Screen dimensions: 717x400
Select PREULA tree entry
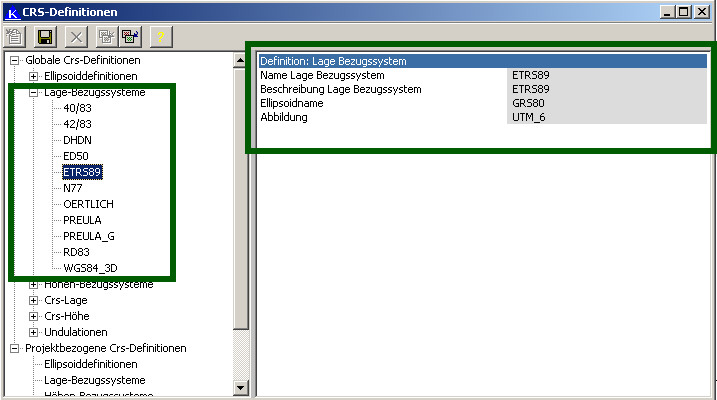pos(82,220)
